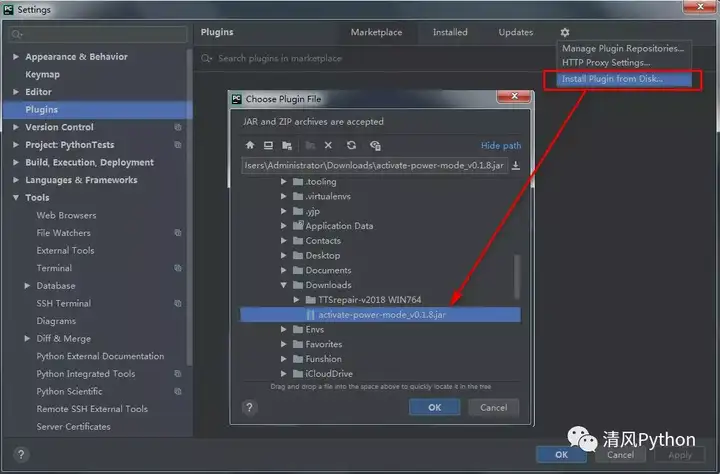Select the iCloudDrive folder
This screenshot has height=474, width=720.
tap(329, 374)
